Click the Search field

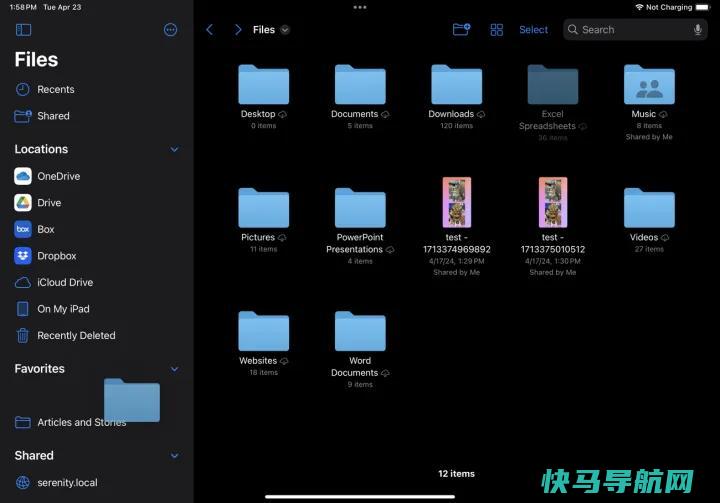coord(635,30)
